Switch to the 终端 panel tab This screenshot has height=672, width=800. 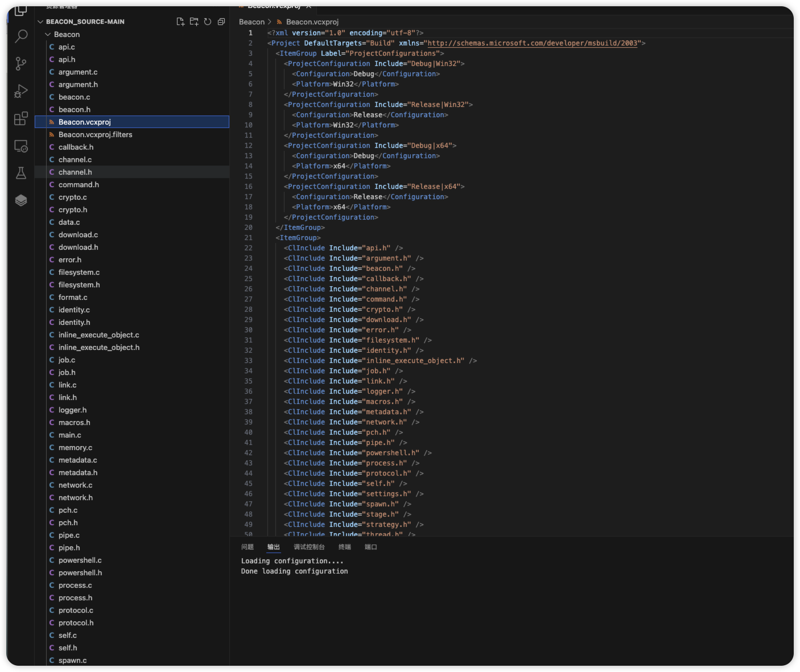[x=345, y=547]
